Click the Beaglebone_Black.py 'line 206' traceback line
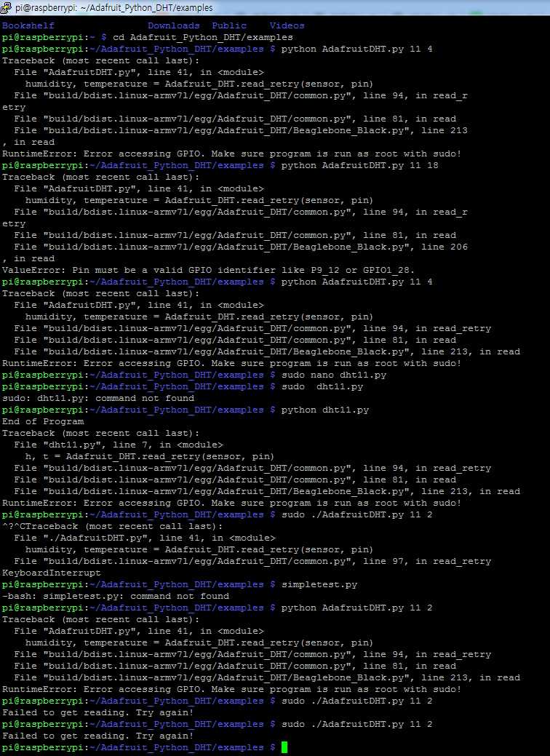 click(x=241, y=247)
